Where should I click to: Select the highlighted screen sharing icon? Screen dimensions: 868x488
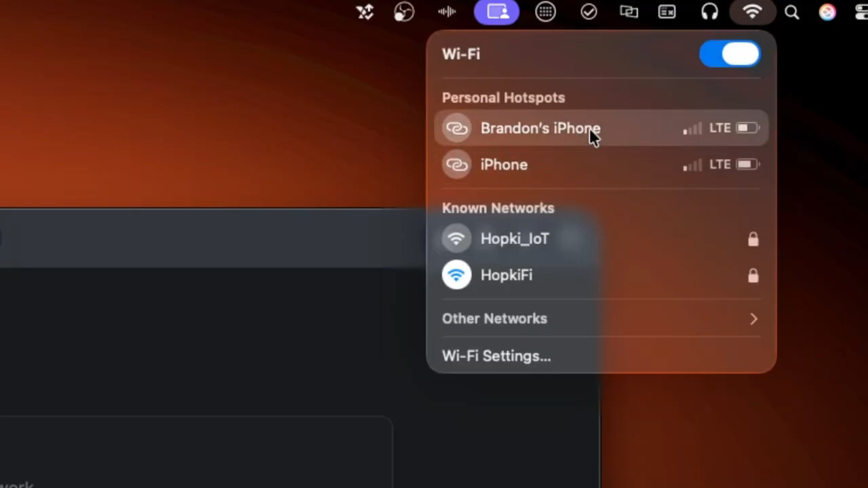point(497,12)
